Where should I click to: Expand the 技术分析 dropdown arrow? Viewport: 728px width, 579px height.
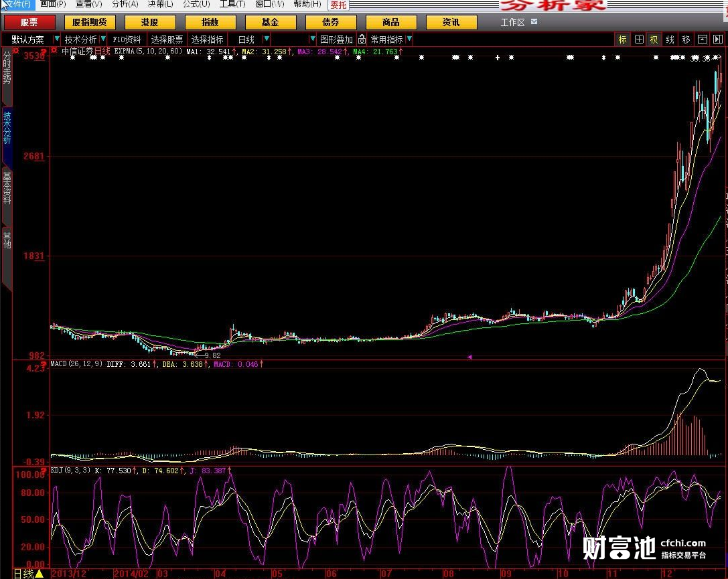pyautogui.click(x=103, y=39)
